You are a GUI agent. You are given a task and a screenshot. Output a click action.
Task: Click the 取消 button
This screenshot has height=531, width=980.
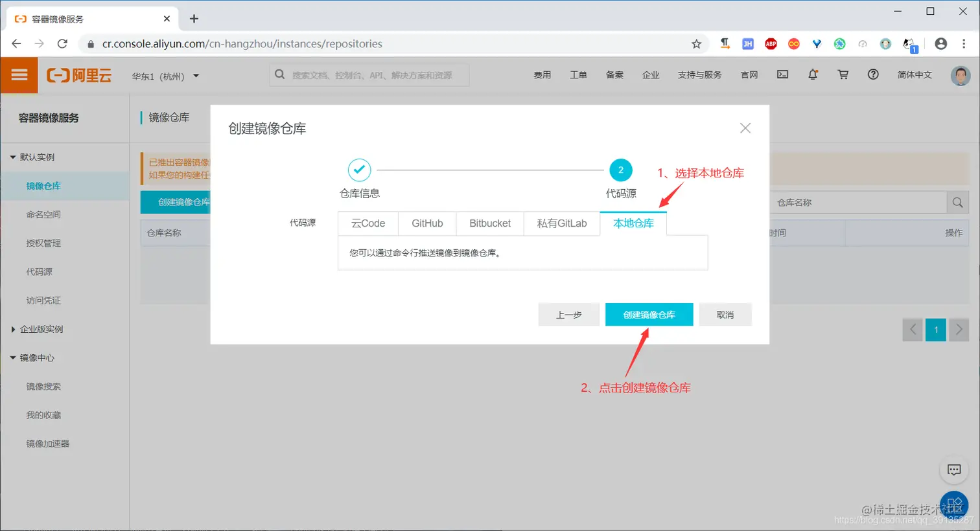(725, 315)
